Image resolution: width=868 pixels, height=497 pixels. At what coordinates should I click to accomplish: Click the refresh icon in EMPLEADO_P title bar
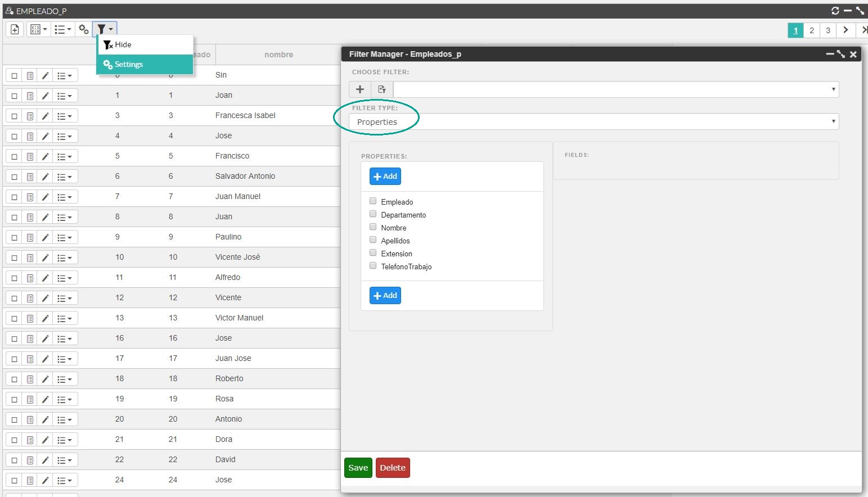point(835,11)
